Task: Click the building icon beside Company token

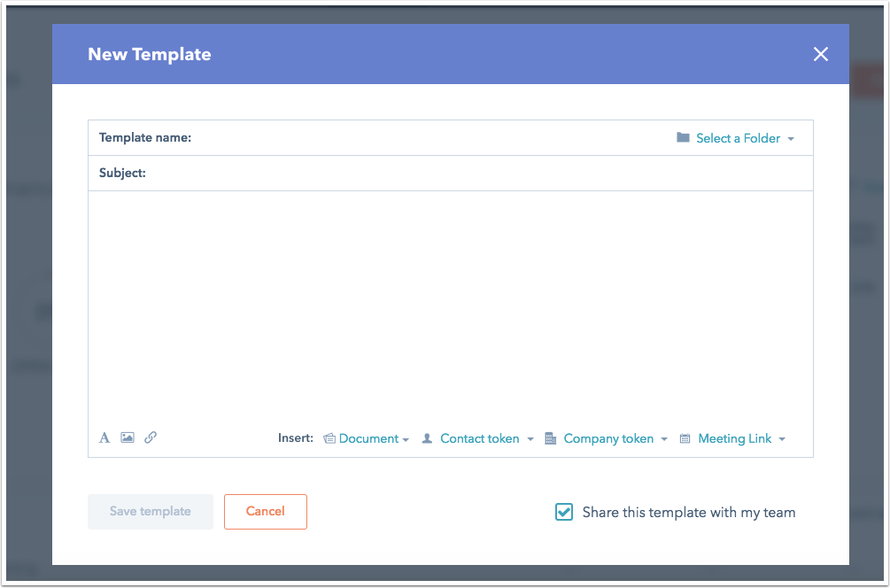Action: click(550, 438)
